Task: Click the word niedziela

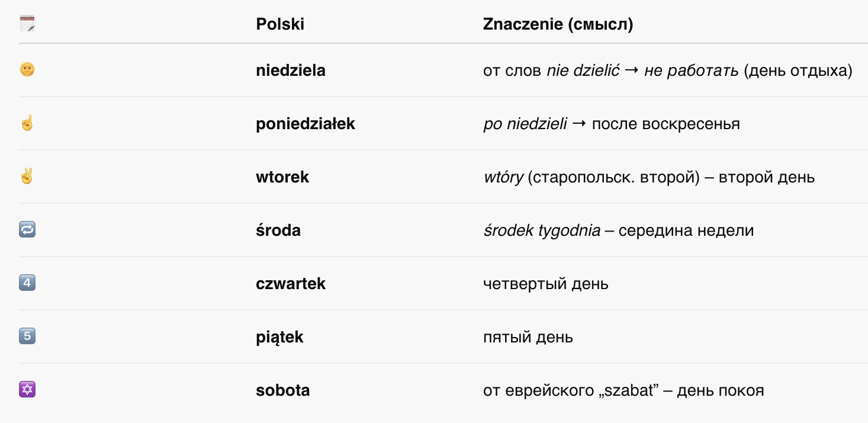Action: [291, 70]
